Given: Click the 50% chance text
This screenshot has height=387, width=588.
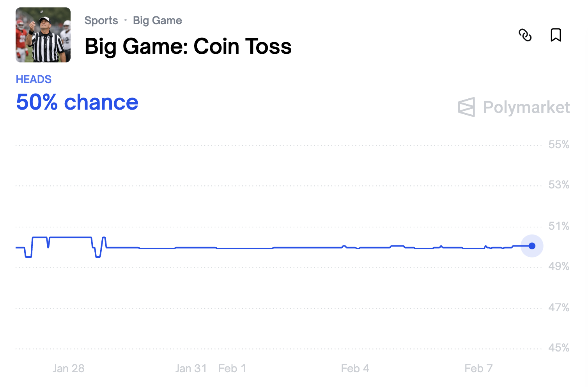Looking at the screenshot, I should (77, 102).
